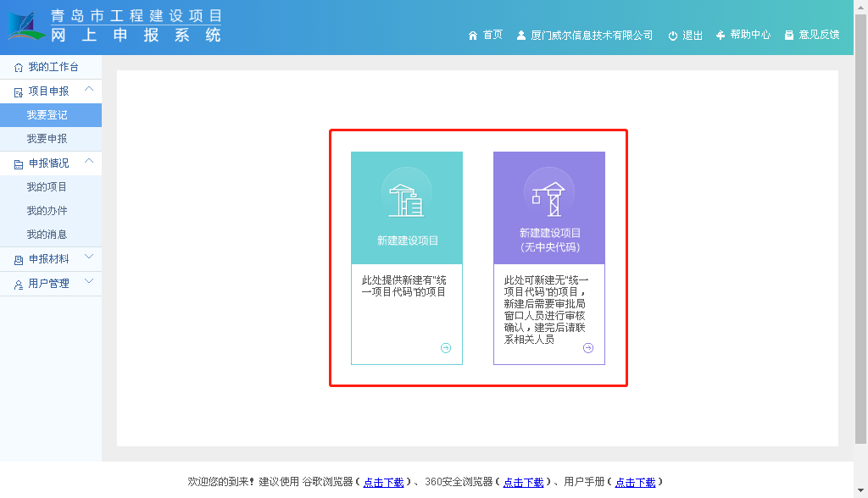Open 我的消息 in the sidebar
Viewport: 868px width, 498px height.
point(47,235)
